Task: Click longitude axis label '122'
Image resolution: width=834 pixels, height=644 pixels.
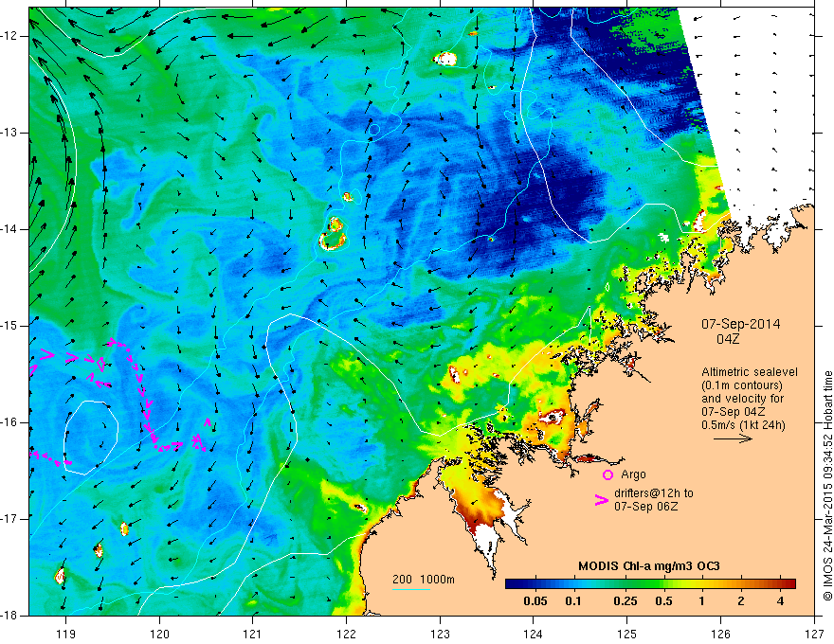Action: click(346, 634)
